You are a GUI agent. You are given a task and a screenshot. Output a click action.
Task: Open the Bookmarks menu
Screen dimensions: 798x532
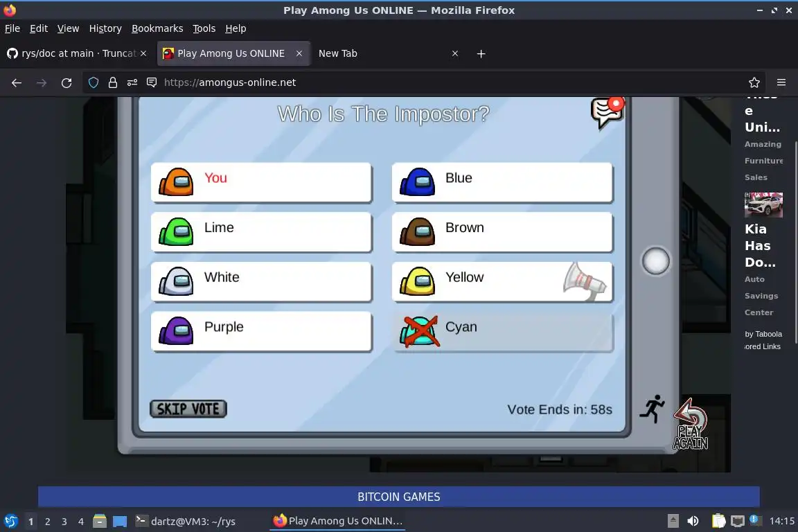click(x=157, y=28)
